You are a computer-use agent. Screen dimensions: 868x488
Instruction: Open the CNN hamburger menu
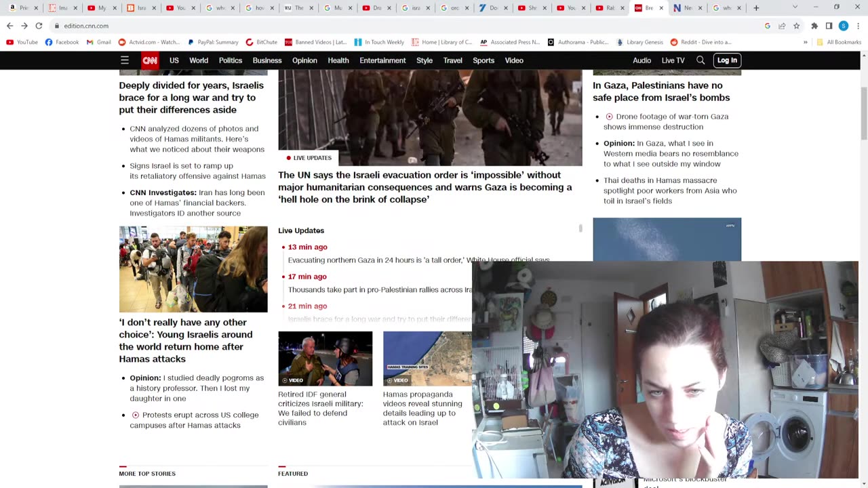(124, 60)
